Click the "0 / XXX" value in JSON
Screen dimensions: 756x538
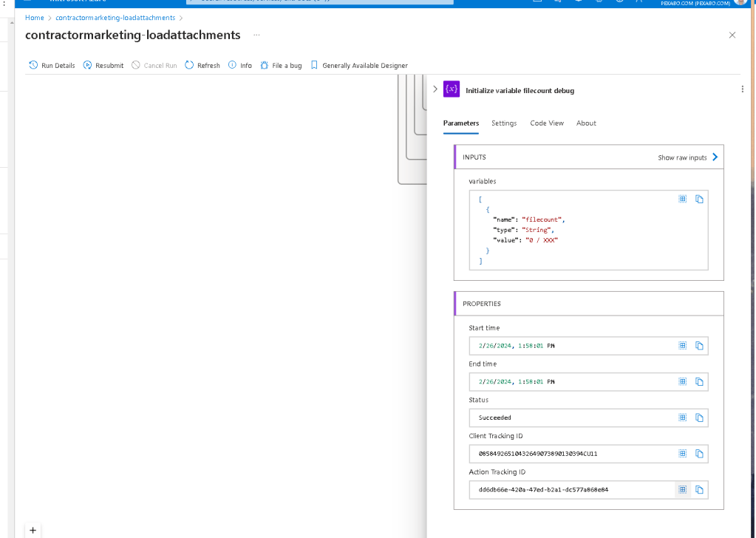(x=542, y=240)
